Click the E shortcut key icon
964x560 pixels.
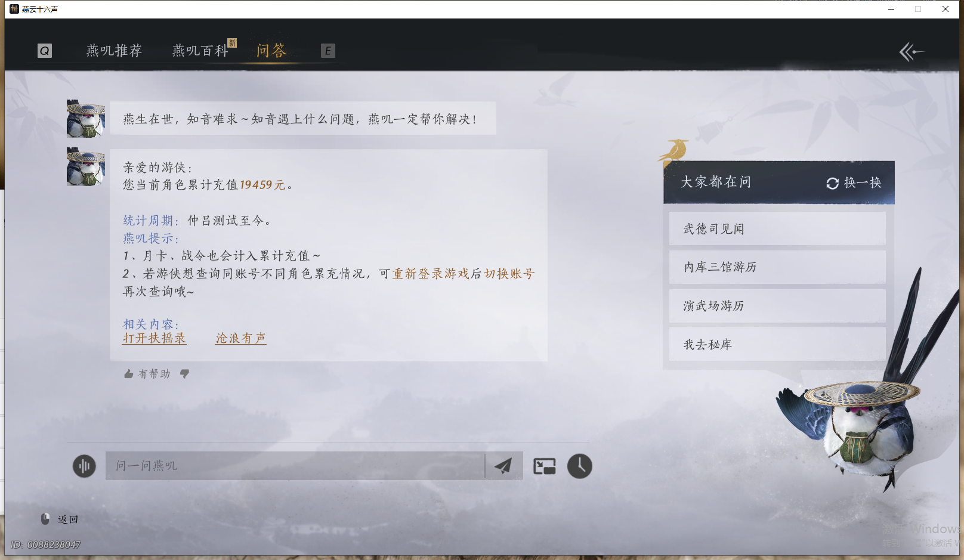click(327, 51)
